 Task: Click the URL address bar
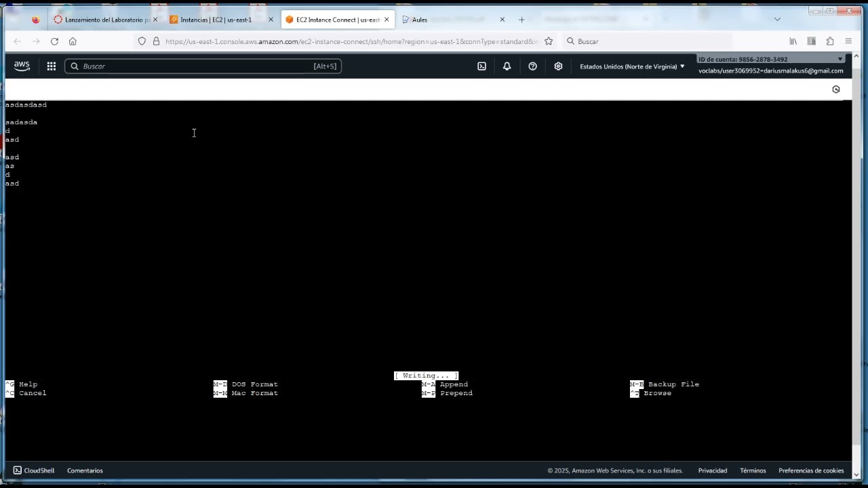tap(352, 41)
